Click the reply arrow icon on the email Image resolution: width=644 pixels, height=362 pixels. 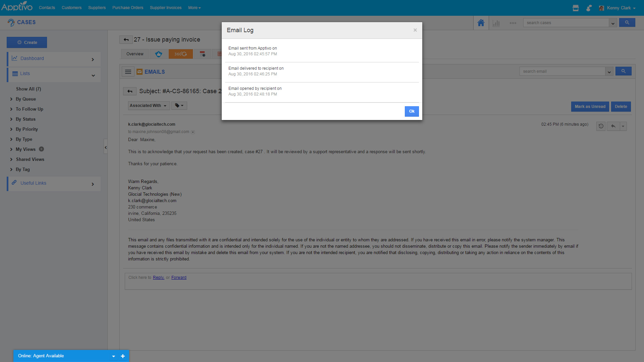click(613, 126)
